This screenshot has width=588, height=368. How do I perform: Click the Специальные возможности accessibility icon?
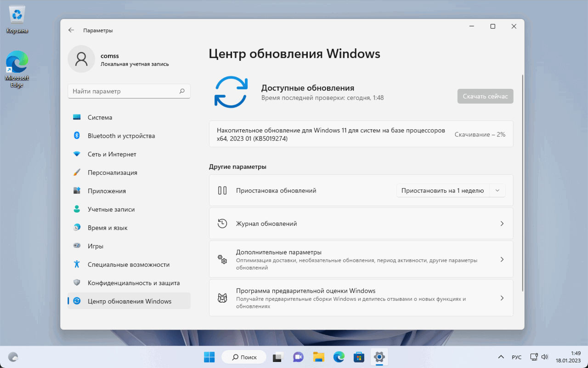pos(77,264)
